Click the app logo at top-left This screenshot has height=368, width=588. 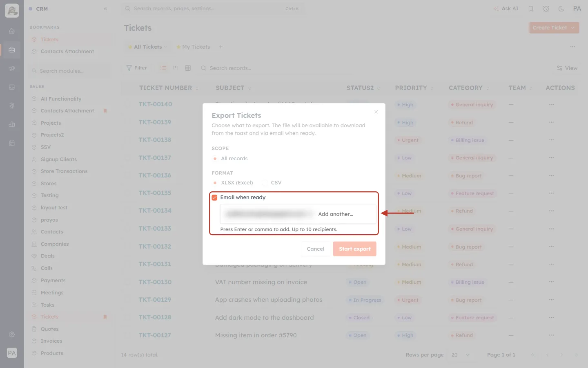(x=12, y=11)
